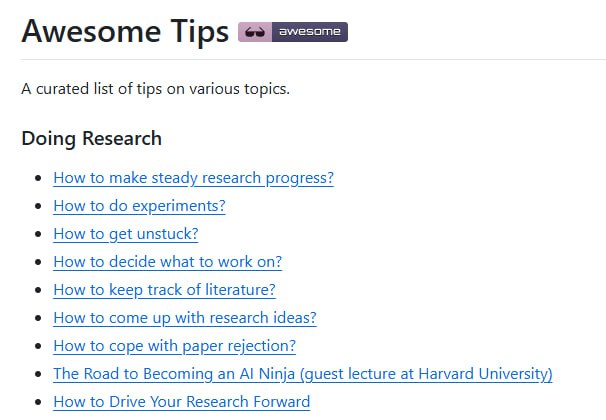Follow "How to cope with paper rejection?" link
The image size is (606, 420).
click(x=174, y=346)
